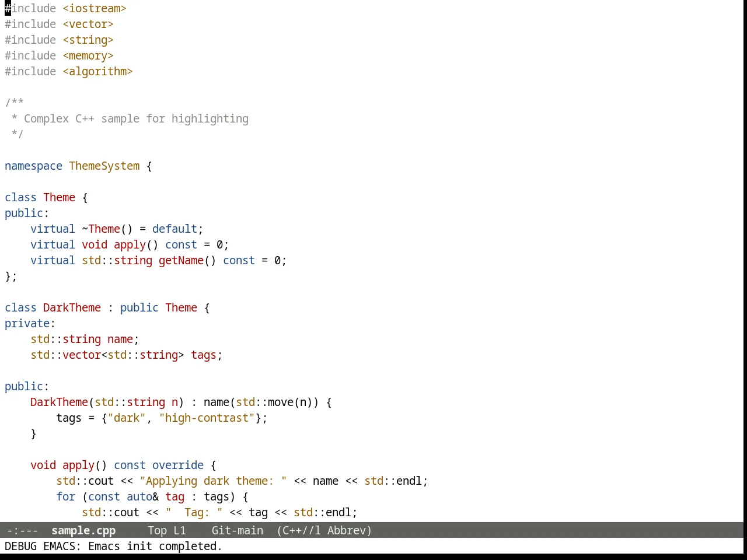The width and height of the screenshot is (747, 560).
Task: Click the sample.cpp buffer name in mode line
Action: (x=83, y=530)
